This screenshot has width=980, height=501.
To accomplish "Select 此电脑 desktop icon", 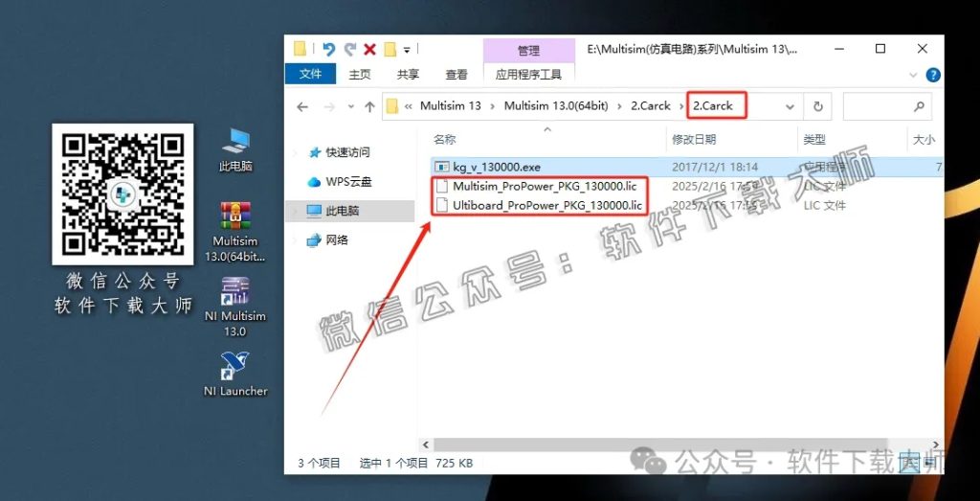I will 235,150.
